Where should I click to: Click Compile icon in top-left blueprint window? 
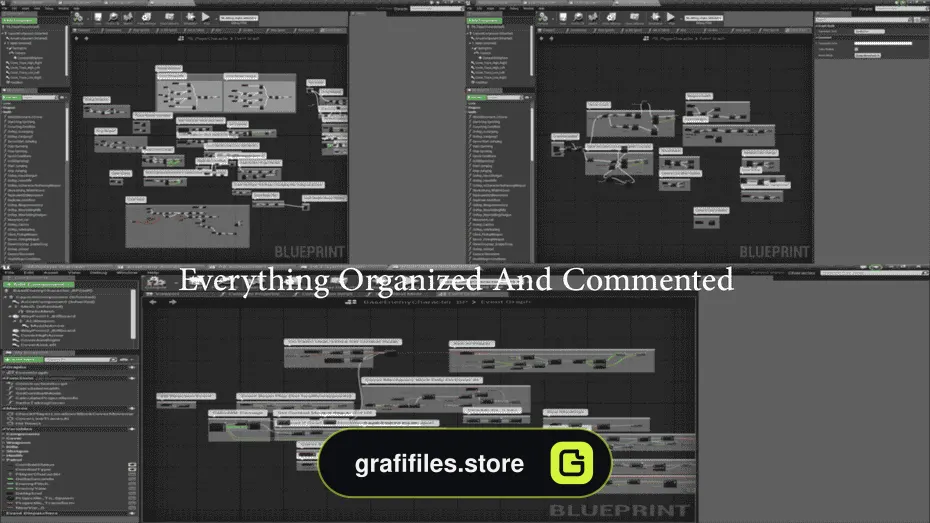[78, 18]
